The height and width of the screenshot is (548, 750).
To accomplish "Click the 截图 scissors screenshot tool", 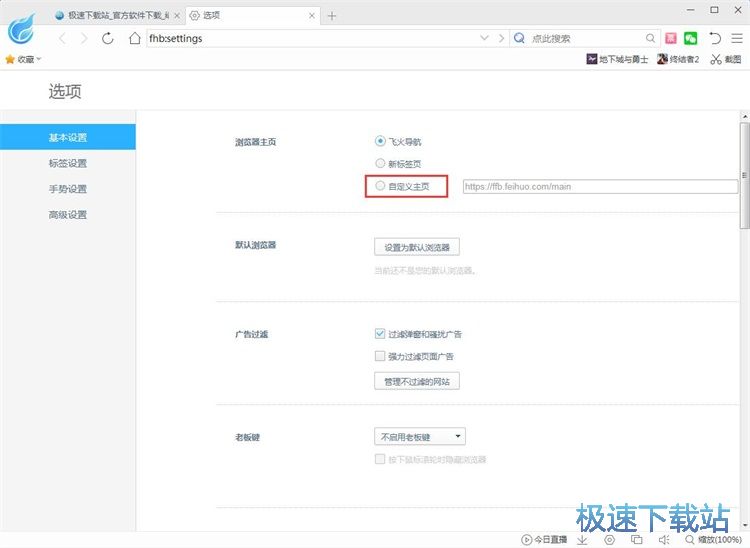I will click(x=726, y=59).
